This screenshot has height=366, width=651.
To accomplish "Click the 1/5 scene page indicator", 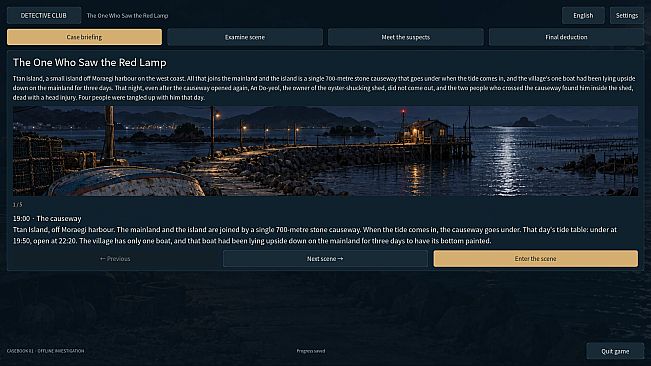I will click(17, 205).
